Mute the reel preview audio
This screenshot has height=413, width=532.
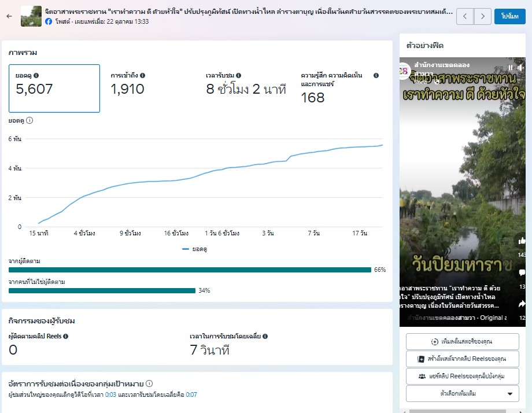(x=519, y=67)
